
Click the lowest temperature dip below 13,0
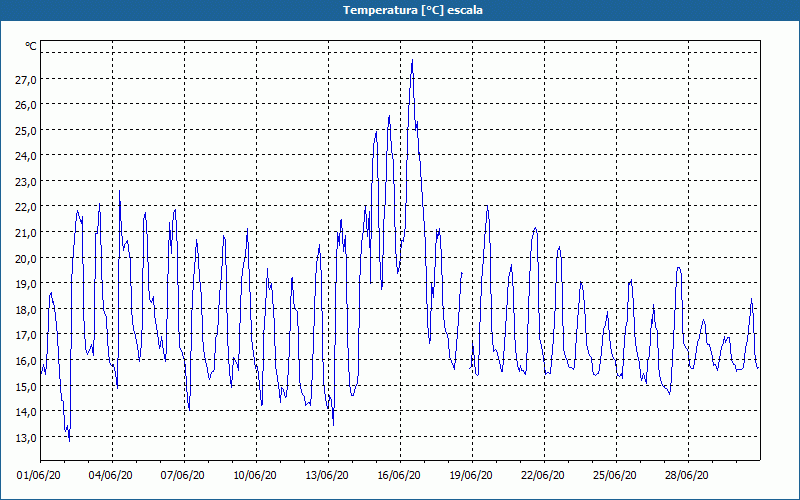point(69,440)
